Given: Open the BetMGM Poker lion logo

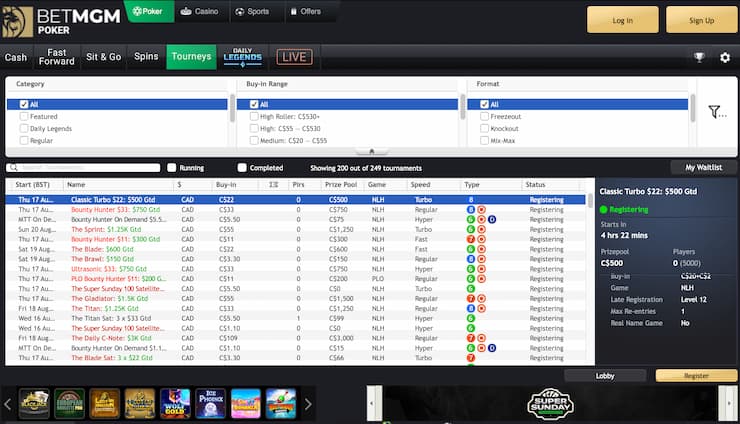Looking at the screenshot, I should 17,22.
